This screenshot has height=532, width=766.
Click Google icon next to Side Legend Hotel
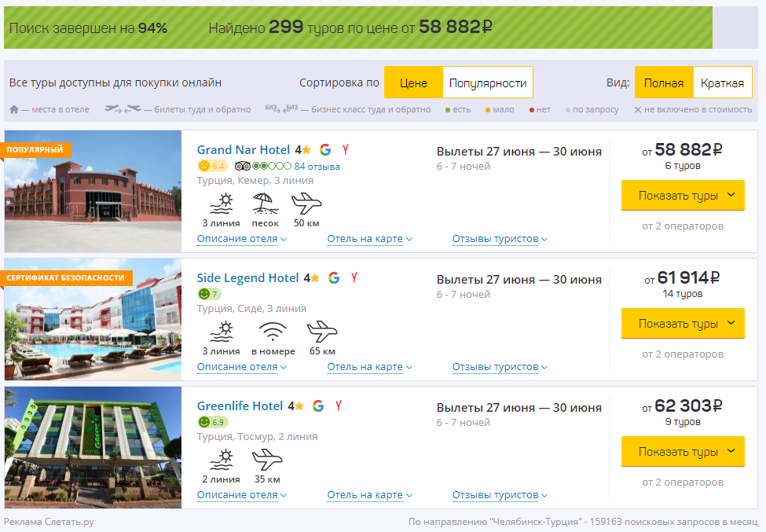click(x=334, y=277)
